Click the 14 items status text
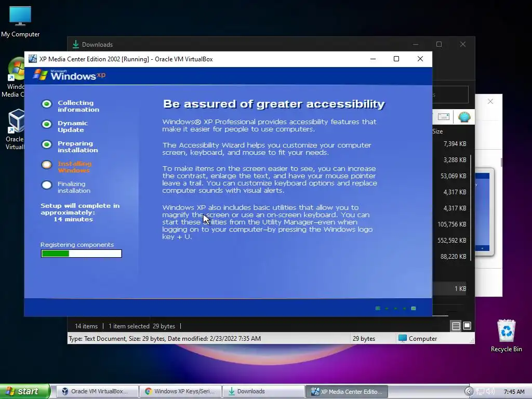 86,326
